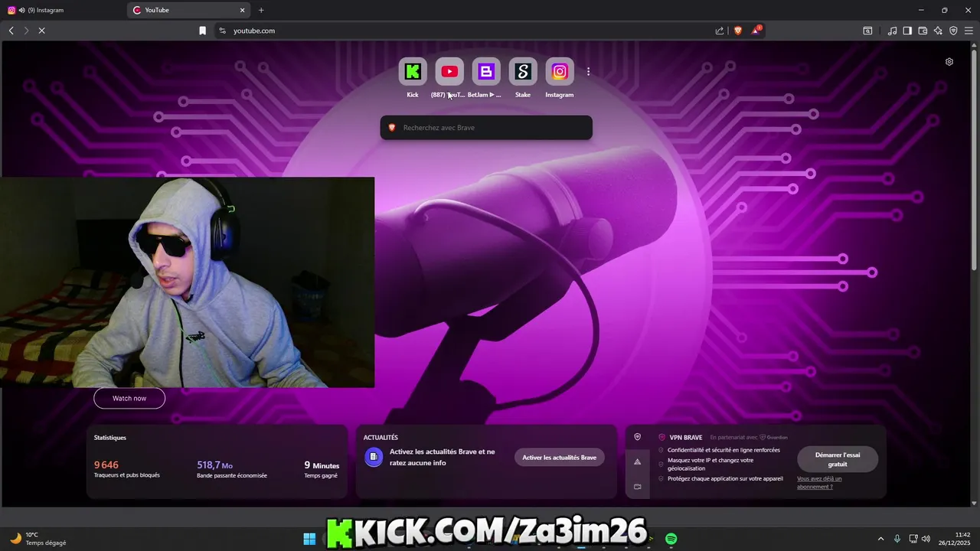Open the Brave main hamburger menu
The image size is (980, 551).
pyautogui.click(x=969, y=31)
